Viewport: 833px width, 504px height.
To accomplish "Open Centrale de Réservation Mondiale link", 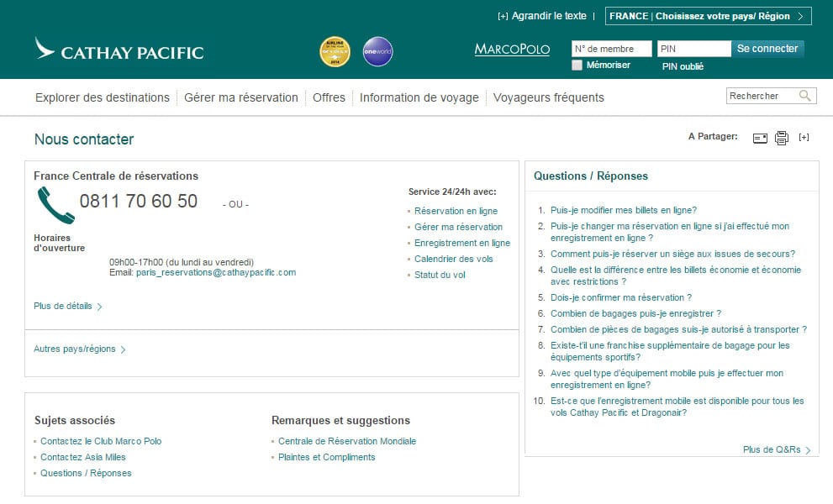I will tap(347, 441).
